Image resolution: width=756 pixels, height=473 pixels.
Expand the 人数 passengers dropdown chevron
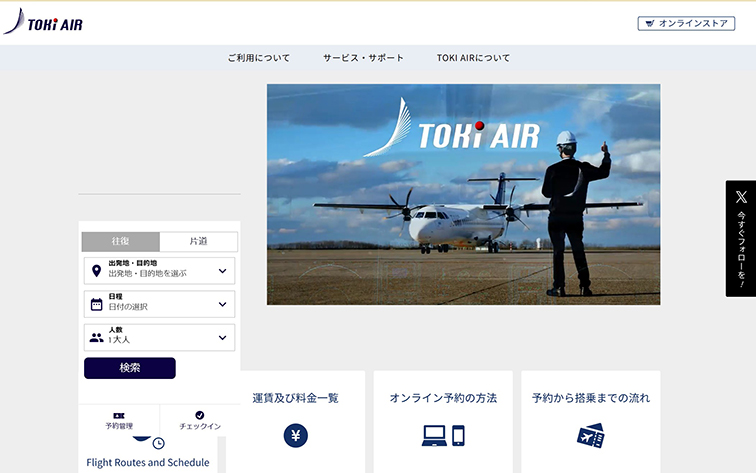(x=222, y=338)
